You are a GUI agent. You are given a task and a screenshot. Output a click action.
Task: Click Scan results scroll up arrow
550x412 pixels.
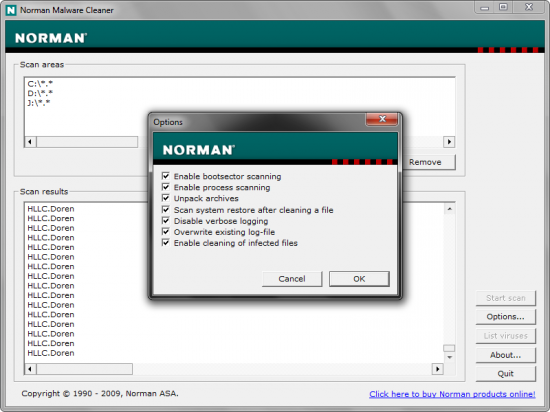coord(449,209)
